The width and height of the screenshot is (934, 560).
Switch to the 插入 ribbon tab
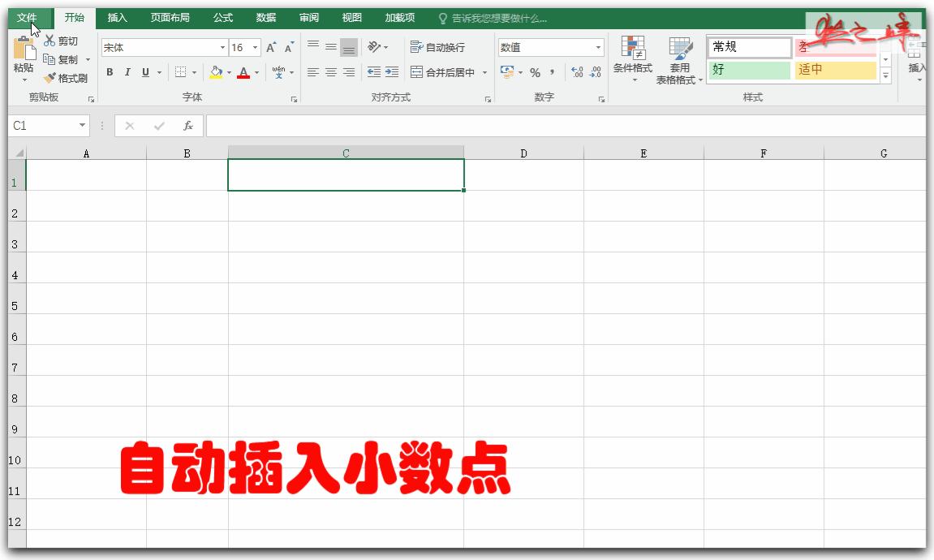115,16
